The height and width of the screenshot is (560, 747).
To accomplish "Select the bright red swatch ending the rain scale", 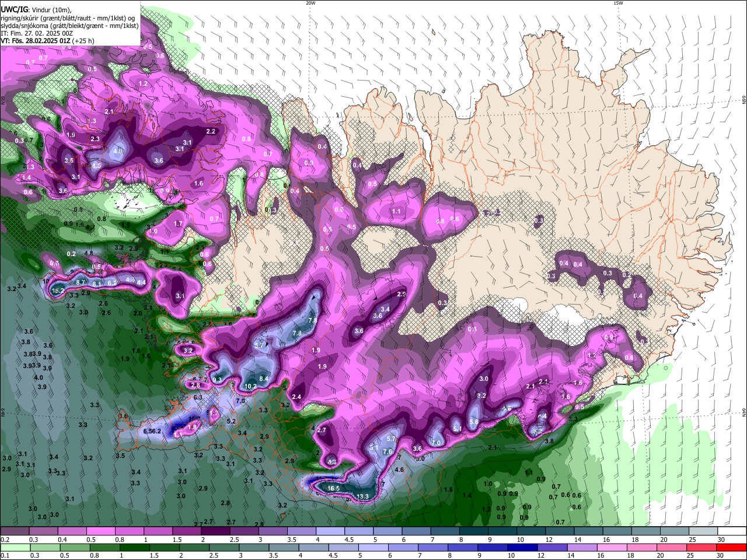I will (x=732, y=547).
